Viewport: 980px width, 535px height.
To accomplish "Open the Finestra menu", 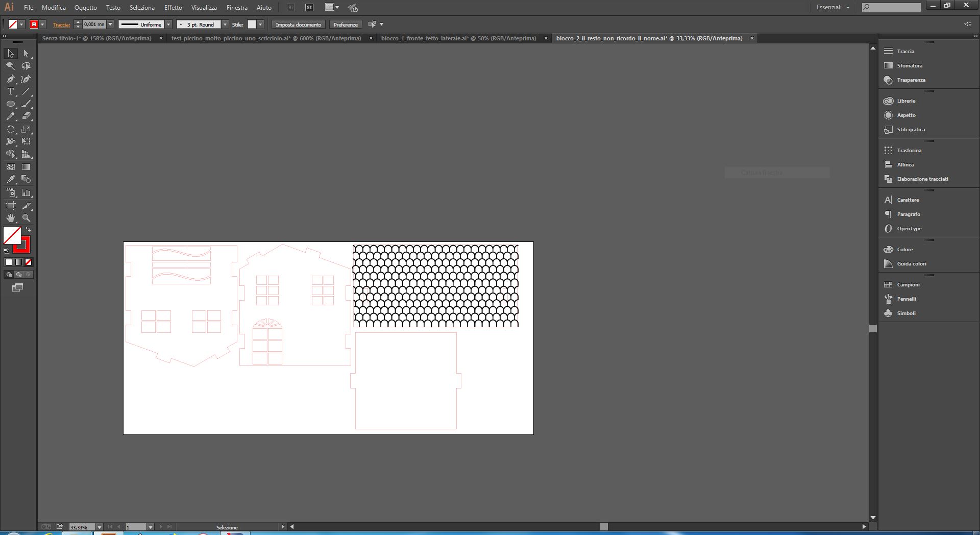I will 237,8.
